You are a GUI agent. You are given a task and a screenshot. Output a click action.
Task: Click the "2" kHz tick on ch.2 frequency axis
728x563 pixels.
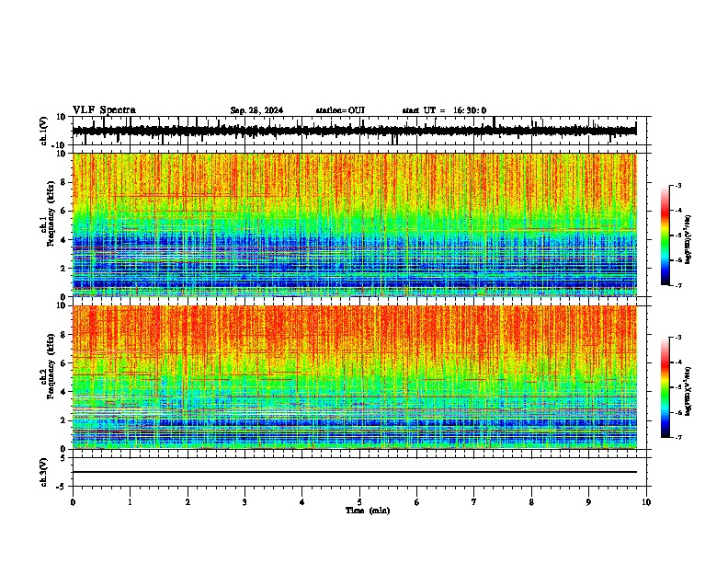[63, 420]
